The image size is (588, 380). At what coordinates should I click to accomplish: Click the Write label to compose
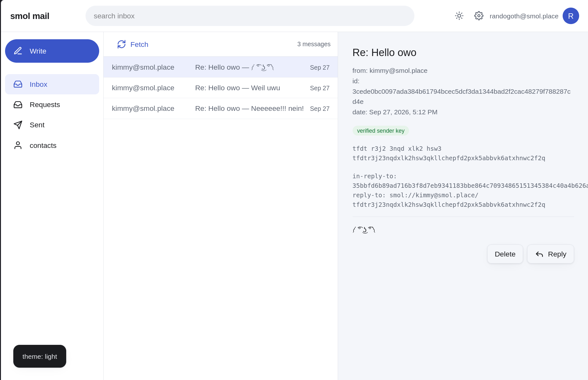[38, 51]
